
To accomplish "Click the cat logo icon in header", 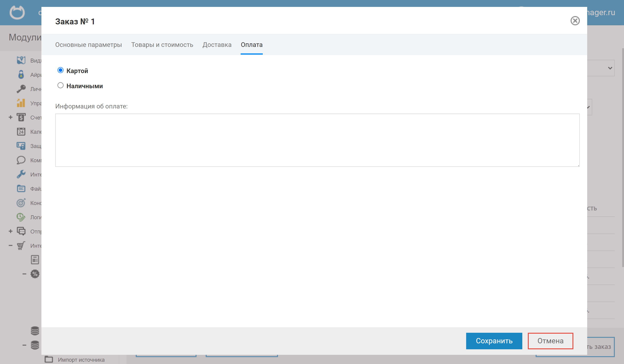I will pyautogui.click(x=17, y=12).
